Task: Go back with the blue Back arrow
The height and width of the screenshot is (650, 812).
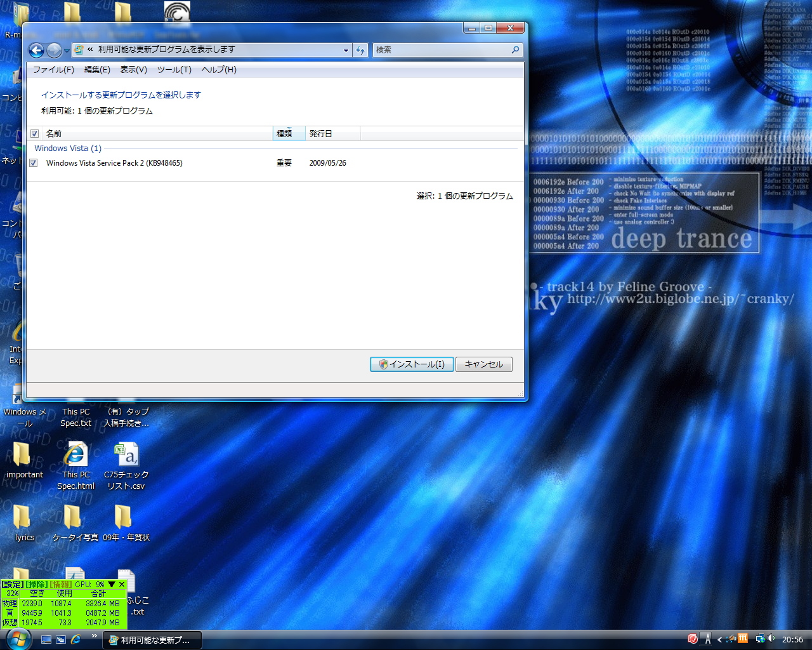Action: click(x=37, y=50)
